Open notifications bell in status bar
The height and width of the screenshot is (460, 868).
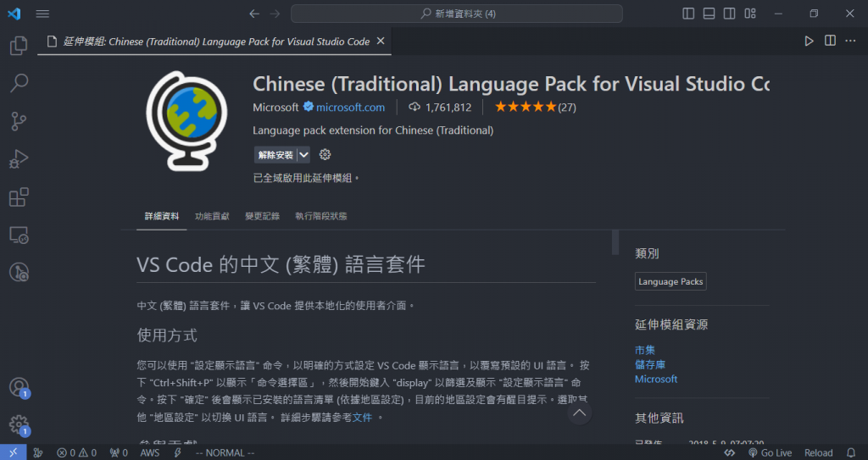coord(851,453)
